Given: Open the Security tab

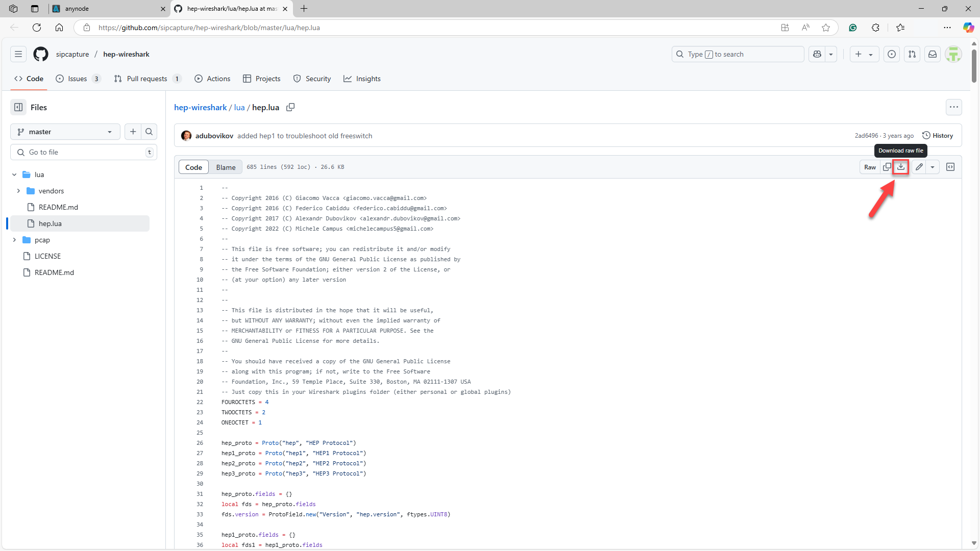Looking at the screenshot, I should tap(312, 79).
